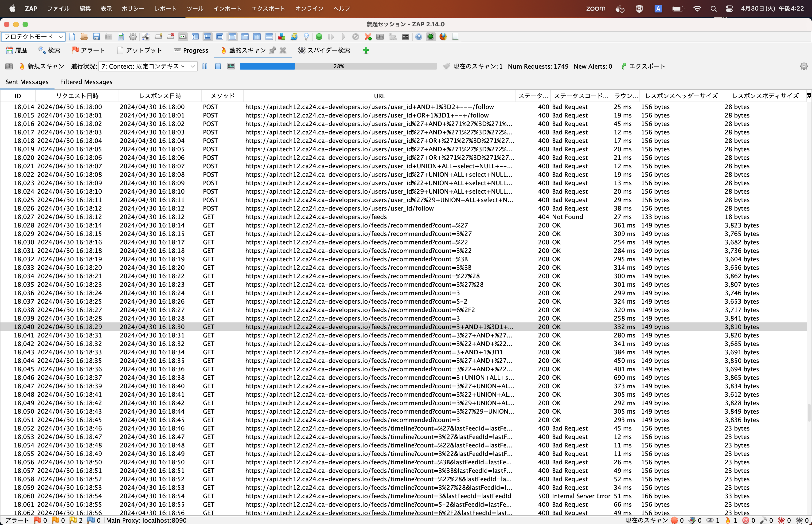Click the red spider status footer icon
The height and width of the screenshot is (525, 812).
pos(781,520)
